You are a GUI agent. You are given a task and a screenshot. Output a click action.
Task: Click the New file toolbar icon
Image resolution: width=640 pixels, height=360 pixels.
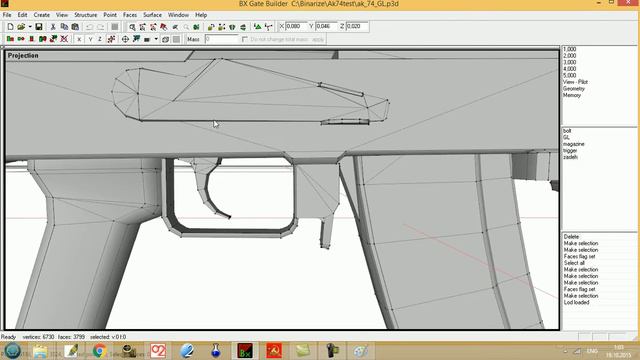click(10, 27)
